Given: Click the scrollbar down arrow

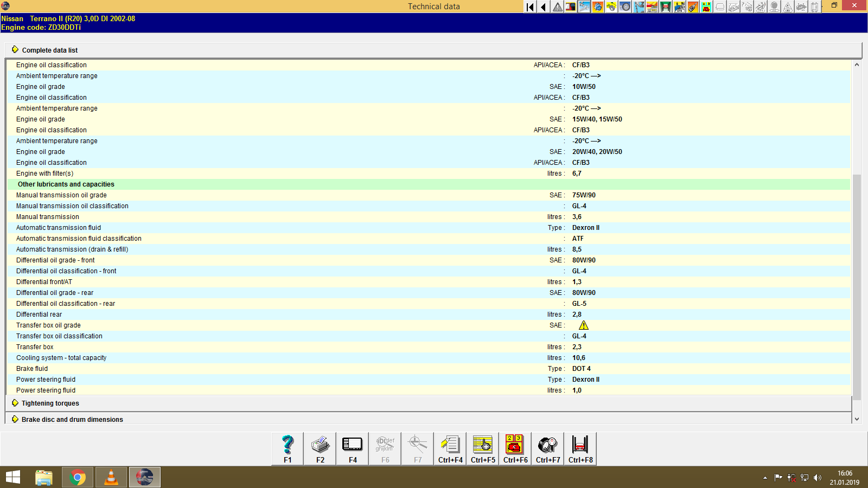Looking at the screenshot, I should pyautogui.click(x=856, y=419).
